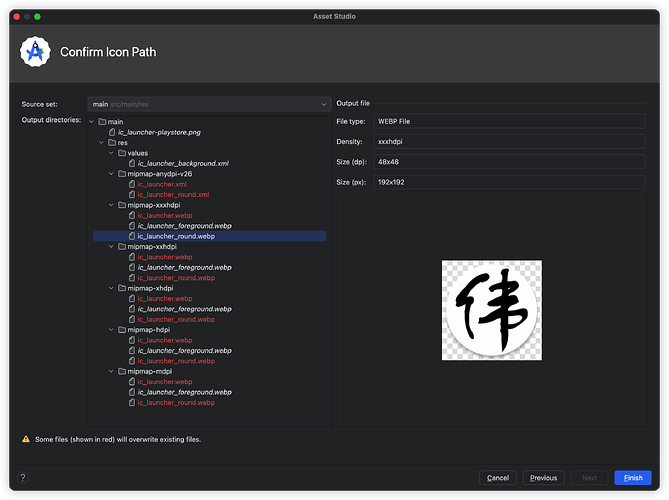Click the Previous button

(x=543, y=478)
